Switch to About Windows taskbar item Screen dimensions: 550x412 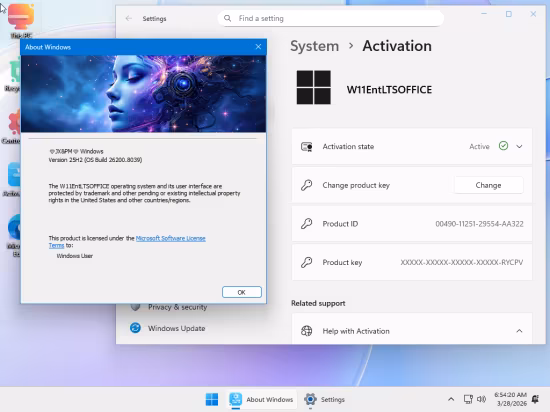tap(261, 399)
